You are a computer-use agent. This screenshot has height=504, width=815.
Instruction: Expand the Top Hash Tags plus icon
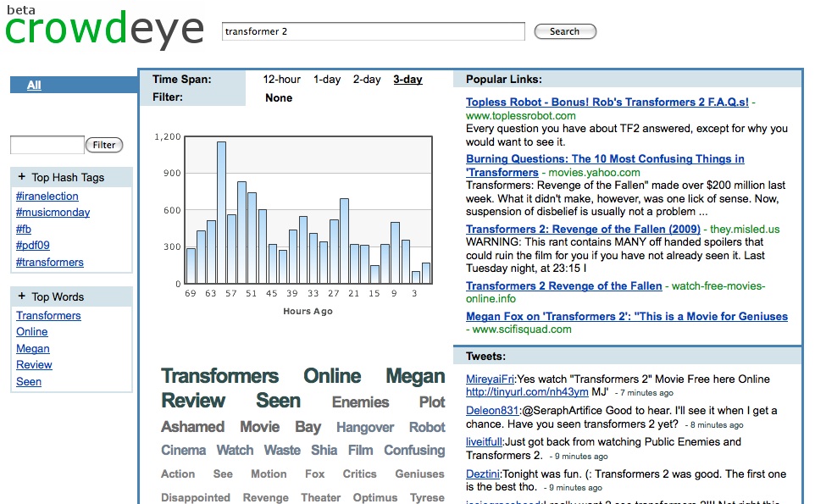[x=21, y=177]
